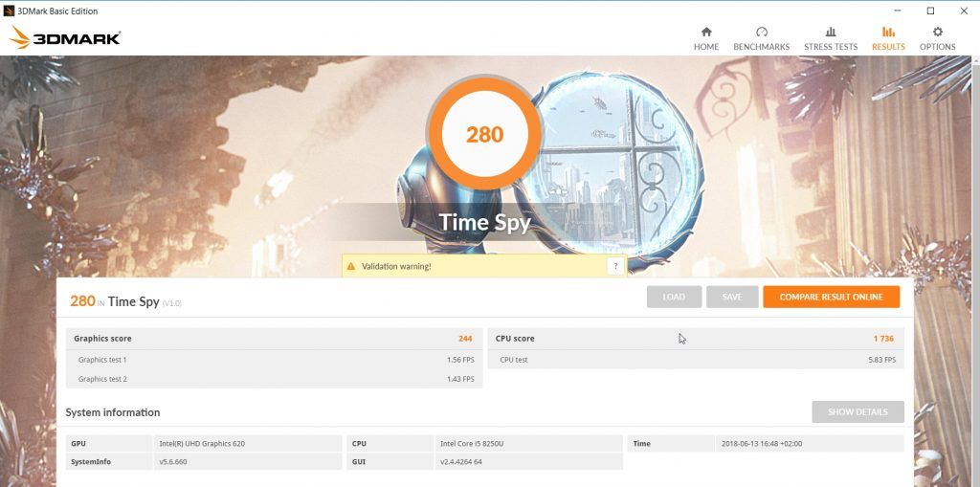Click the Validation warning banner
Viewport: 980px width, 487px height.
(483, 266)
